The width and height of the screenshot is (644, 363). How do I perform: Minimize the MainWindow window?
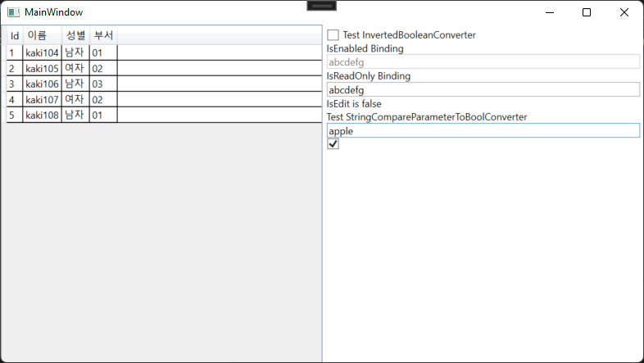pyautogui.click(x=550, y=12)
